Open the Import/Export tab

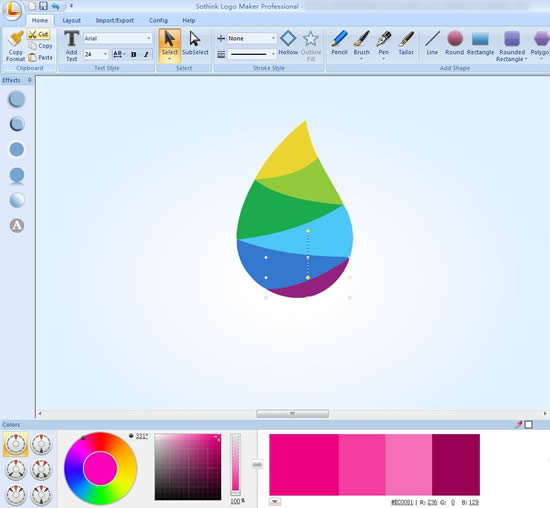(114, 20)
